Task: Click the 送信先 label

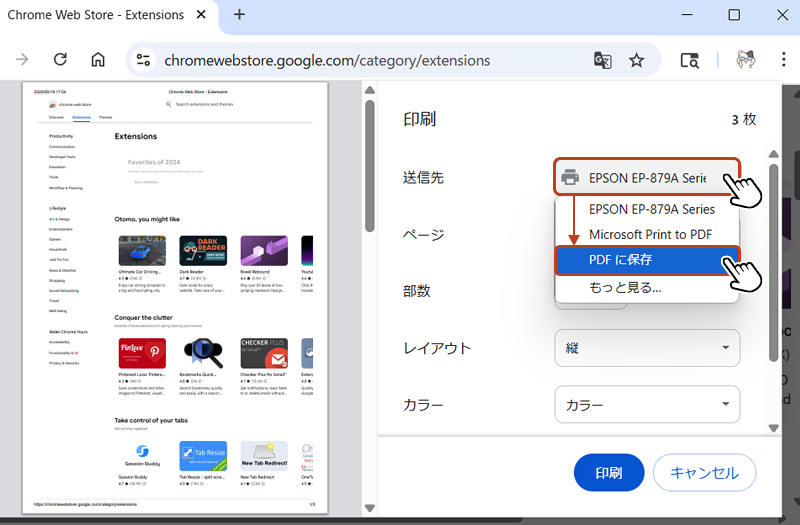Action: [423, 178]
